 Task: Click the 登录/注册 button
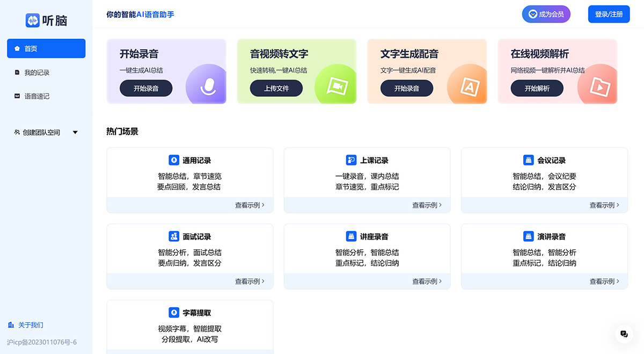point(609,14)
